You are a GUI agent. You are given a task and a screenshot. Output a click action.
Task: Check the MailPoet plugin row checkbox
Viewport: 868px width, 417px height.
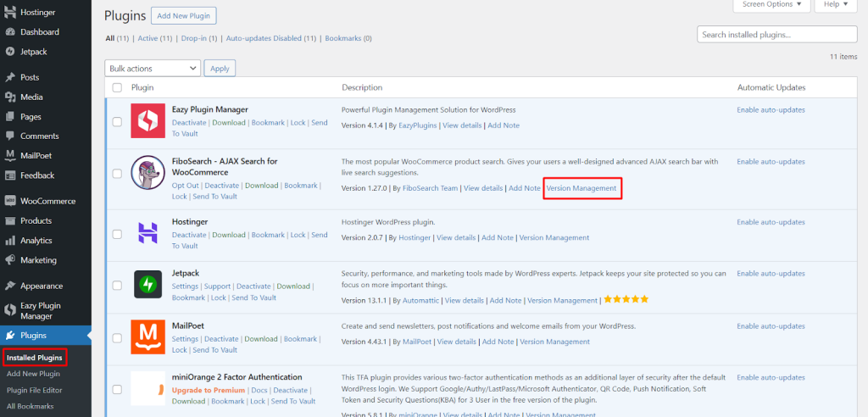point(117,338)
